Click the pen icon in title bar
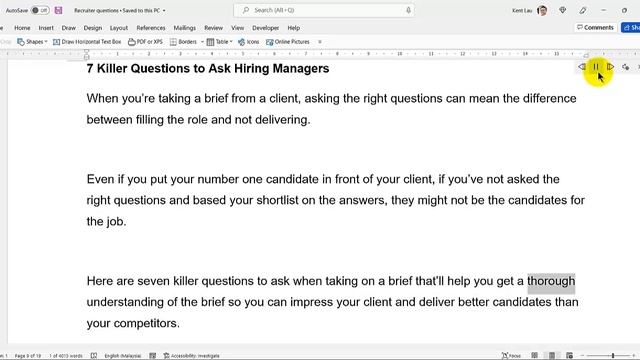640x360 pixels. point(583,10)
